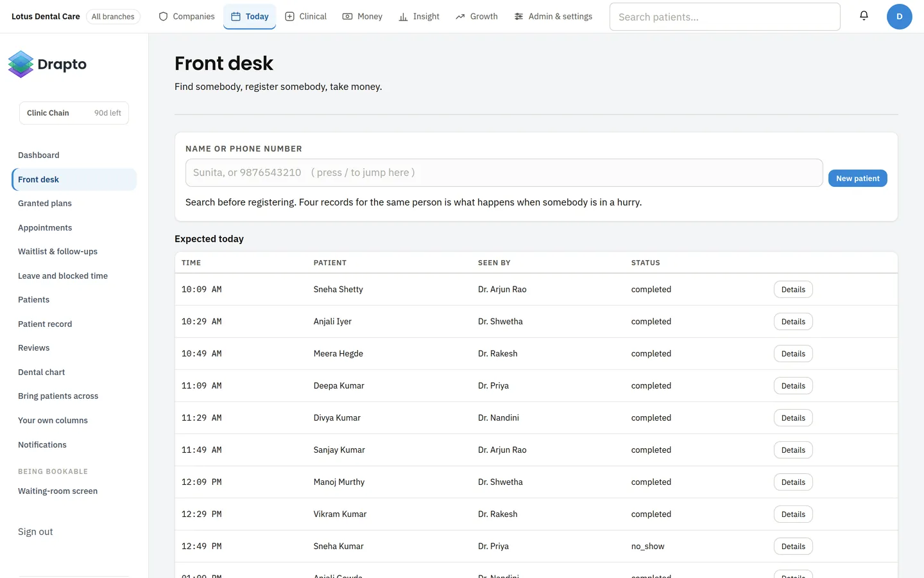The height and width of the screenshot is (578, 924).
Task: Click the Drapto logo
Action: point(47,64)
